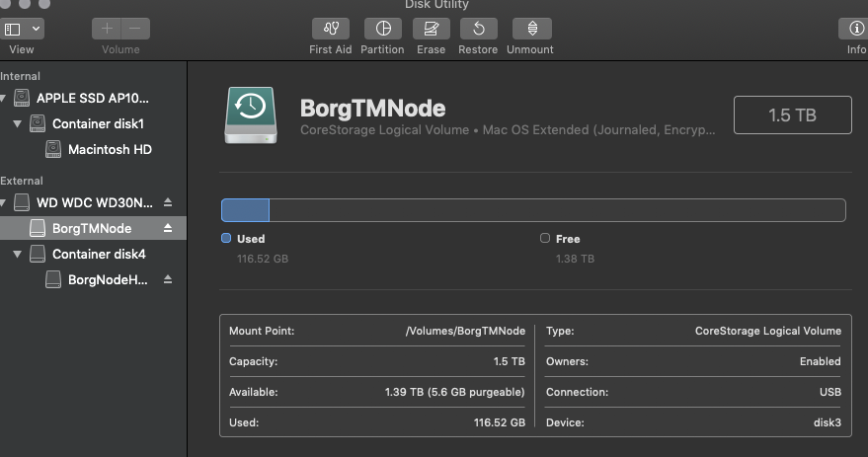Eject the BorgNodeH volume
Screen dimensions: 868x457
[168, 279]
